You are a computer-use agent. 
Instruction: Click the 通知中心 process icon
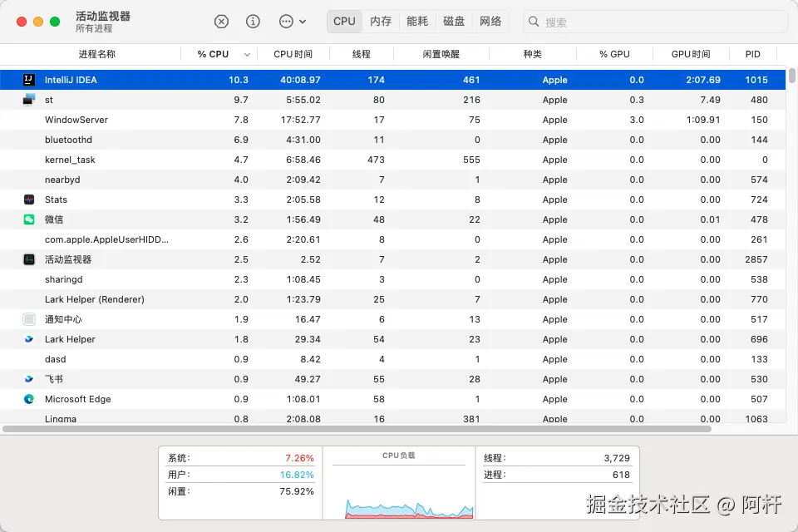click(29, 319)
